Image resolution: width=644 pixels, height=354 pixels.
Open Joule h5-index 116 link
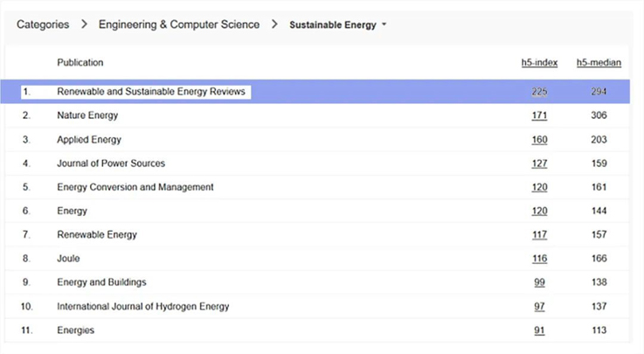pyautogui.click(x=538, y=259)
